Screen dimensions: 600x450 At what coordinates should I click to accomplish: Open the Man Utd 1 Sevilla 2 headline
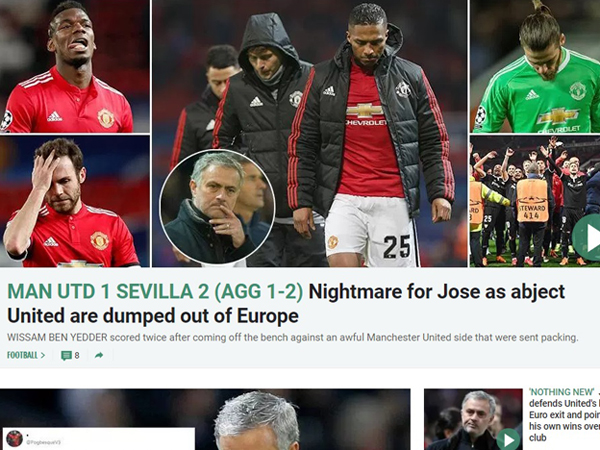click(155, 292)
